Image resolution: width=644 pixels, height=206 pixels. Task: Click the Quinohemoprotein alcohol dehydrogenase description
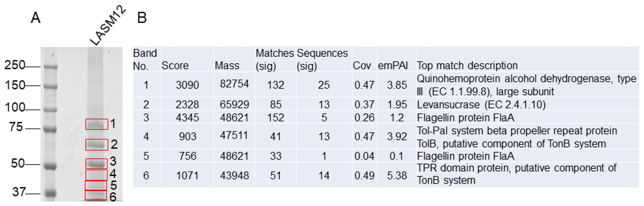(x=526, y=85)
